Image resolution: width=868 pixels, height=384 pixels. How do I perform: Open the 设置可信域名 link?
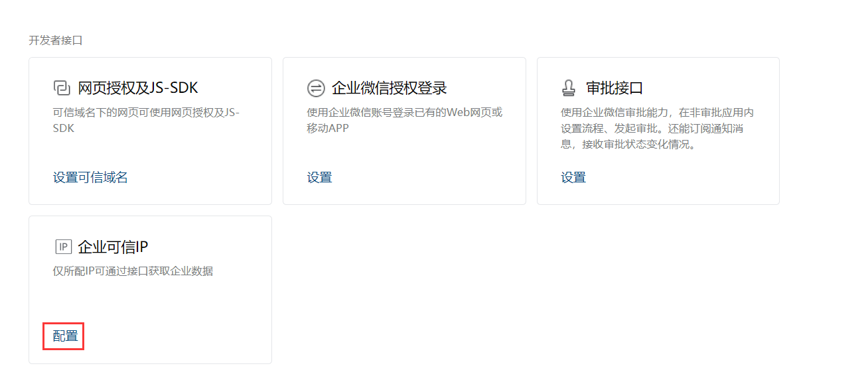(90, 177)
